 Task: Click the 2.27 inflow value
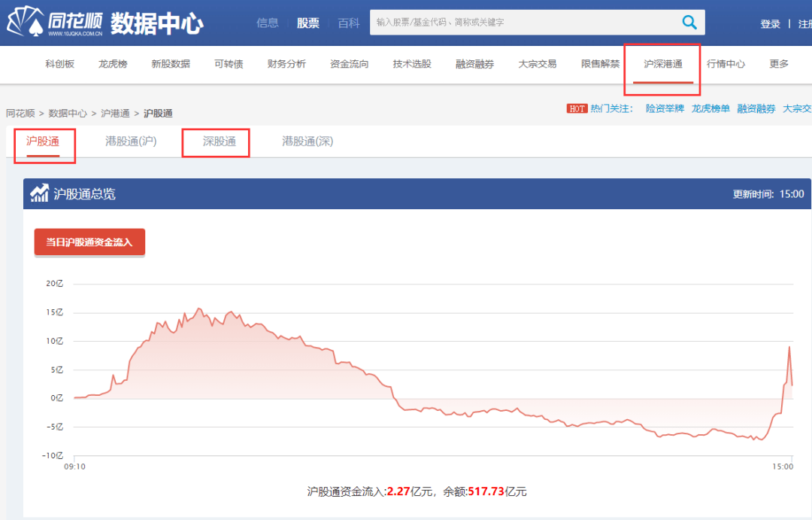(398, 491)
